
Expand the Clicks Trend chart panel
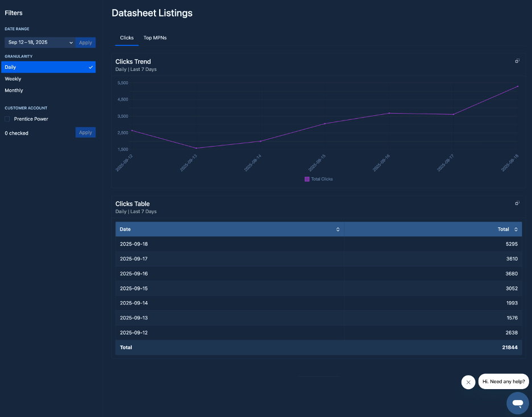coord(517,61)
